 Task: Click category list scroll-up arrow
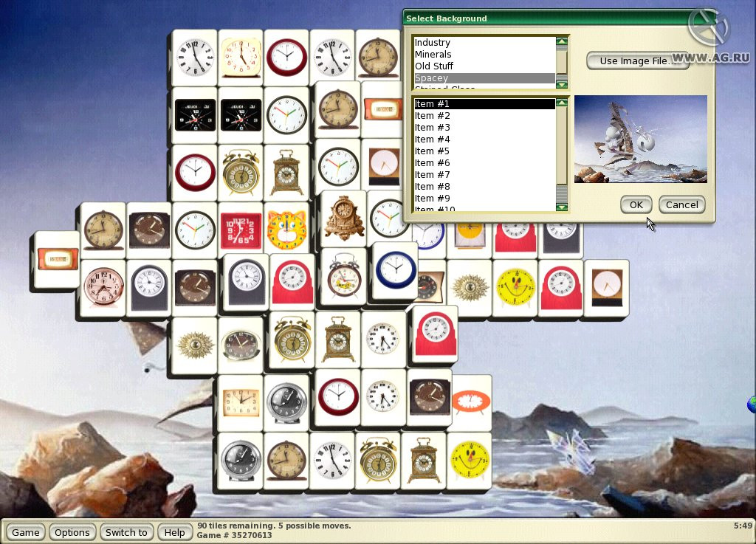(562, 41)
